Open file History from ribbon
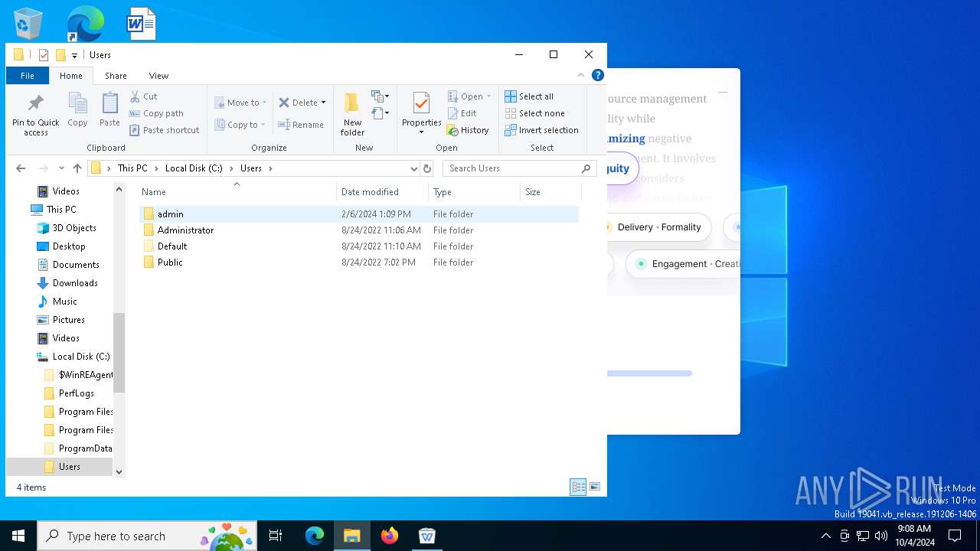 (468, 130)
